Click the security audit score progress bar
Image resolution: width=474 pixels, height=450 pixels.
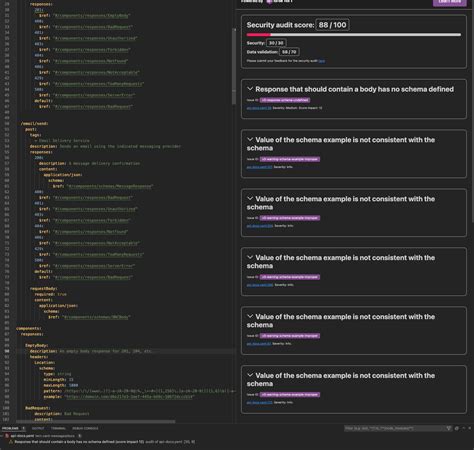click(x=354, y=35)
